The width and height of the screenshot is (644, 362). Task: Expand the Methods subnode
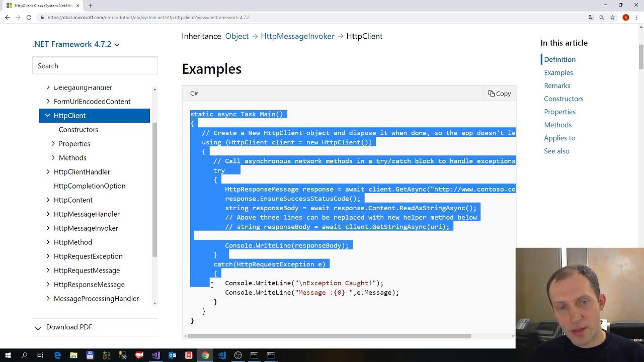(53, 158)
